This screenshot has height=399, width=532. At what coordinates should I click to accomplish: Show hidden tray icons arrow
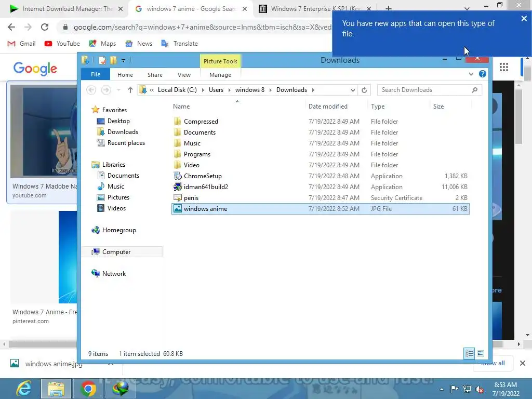[x=442, y=389]
